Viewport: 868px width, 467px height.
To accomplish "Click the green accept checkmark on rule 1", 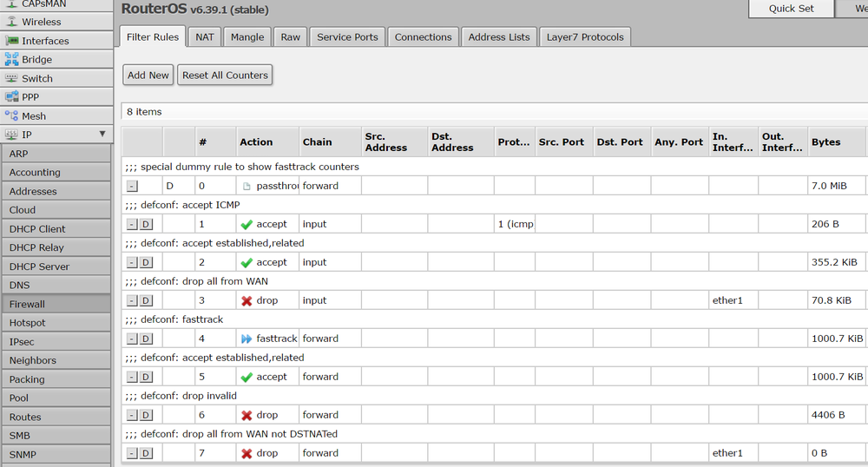I will tap(247, 224).
